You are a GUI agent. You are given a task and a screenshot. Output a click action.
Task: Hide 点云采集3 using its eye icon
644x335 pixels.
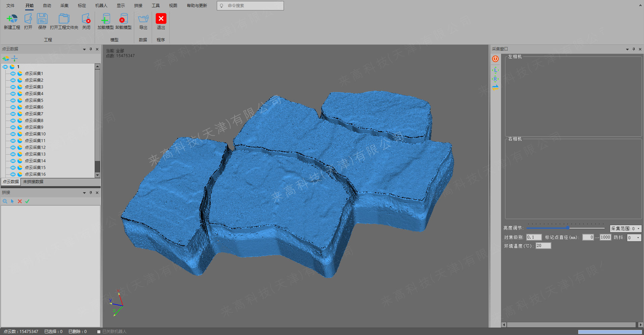point(13,87)
